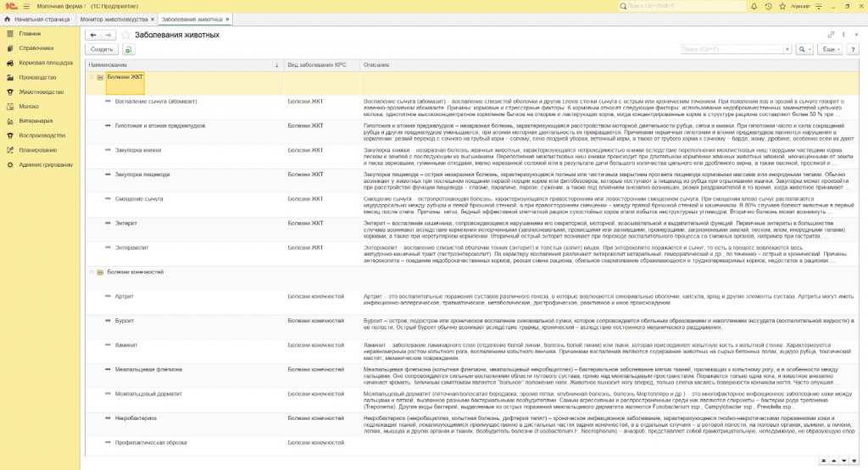The image size is (868, 470).
Task: Collapse the Болезни ЖКТ group
Action: (92, 77)
